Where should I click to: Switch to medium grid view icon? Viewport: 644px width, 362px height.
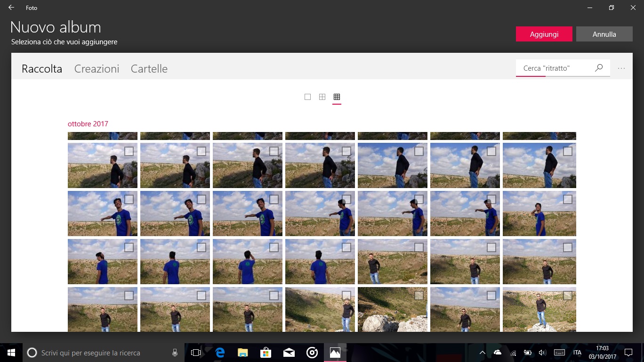click(322, 97)
